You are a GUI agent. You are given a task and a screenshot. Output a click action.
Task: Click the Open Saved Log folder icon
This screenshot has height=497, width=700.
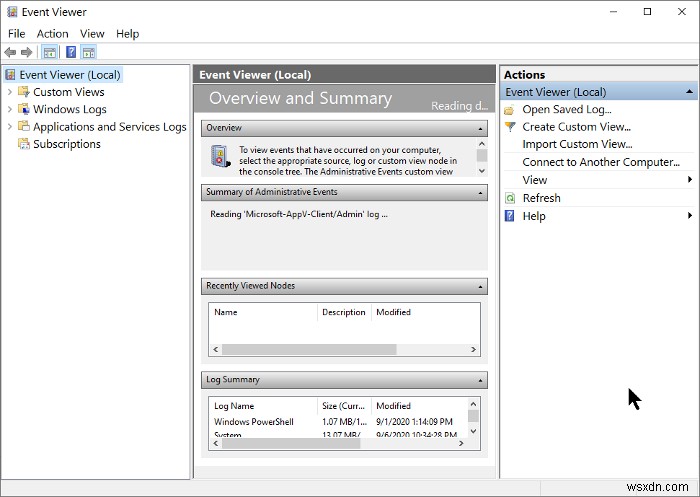click(x=510, y=110)
